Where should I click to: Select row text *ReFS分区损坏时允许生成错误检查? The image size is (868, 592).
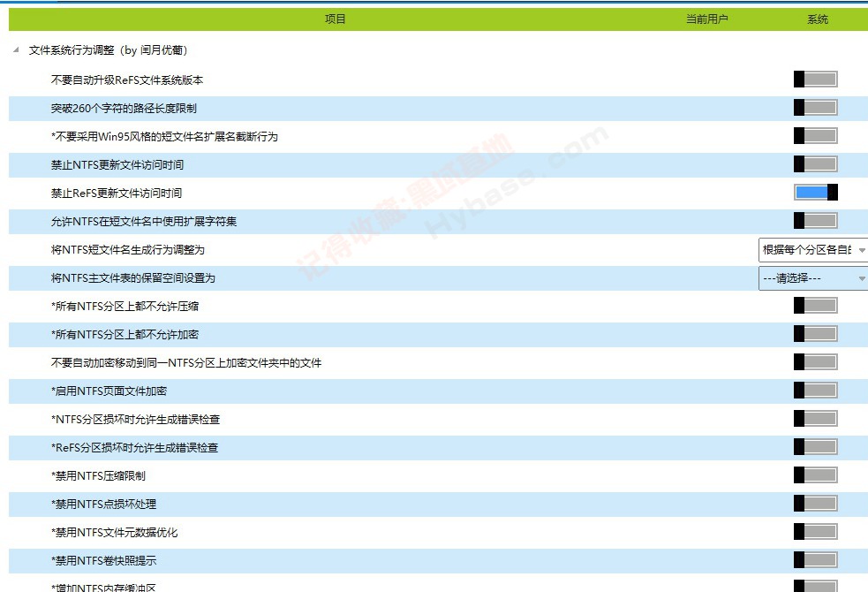tap(134, 447)
